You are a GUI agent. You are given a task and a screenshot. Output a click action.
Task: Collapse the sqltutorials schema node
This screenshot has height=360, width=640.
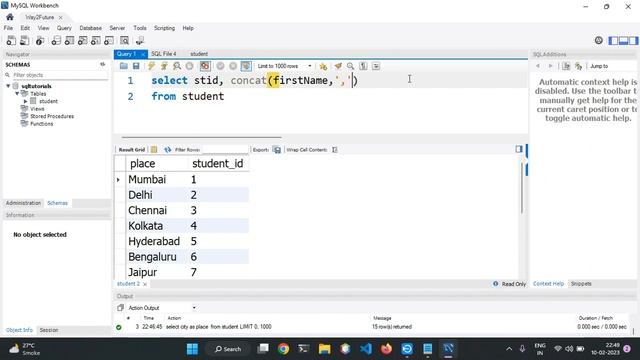[x=8, y=86]
